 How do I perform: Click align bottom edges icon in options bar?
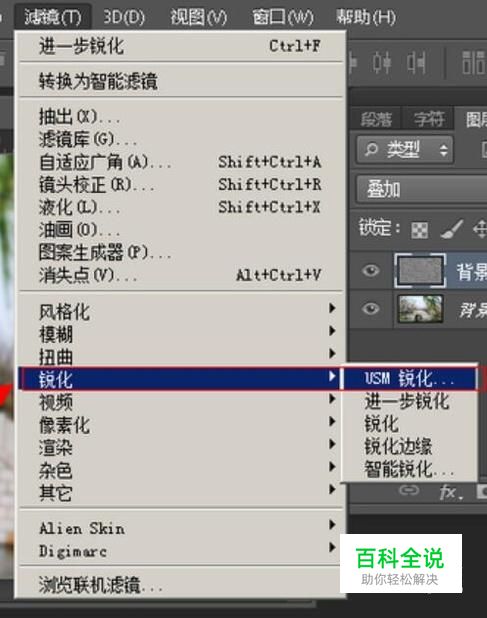coord(416,62)
